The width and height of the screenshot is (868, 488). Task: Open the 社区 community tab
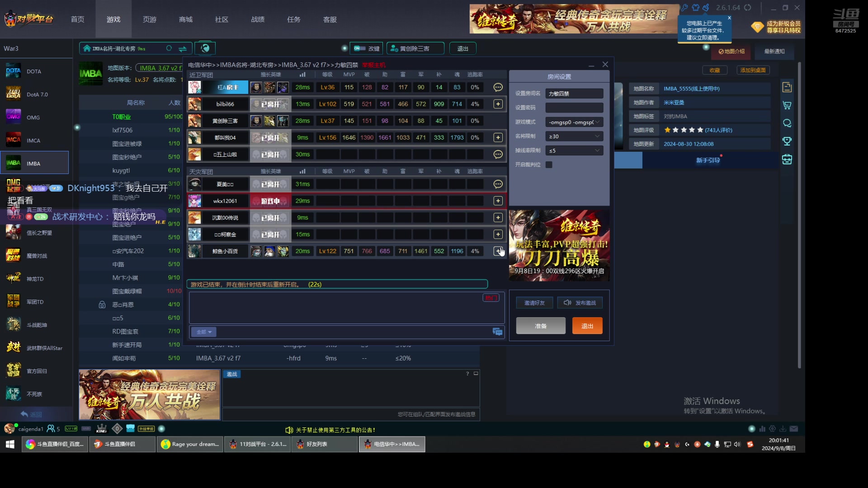222,19
